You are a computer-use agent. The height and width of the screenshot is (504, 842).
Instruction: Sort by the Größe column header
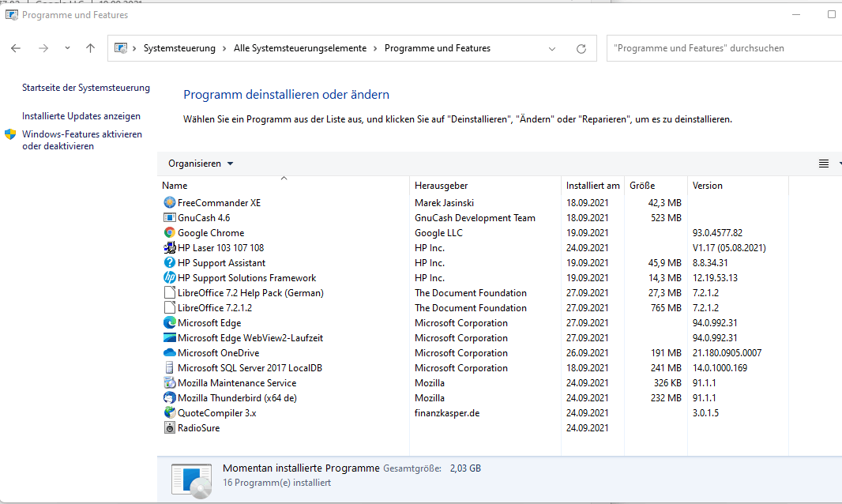[656, 186]
